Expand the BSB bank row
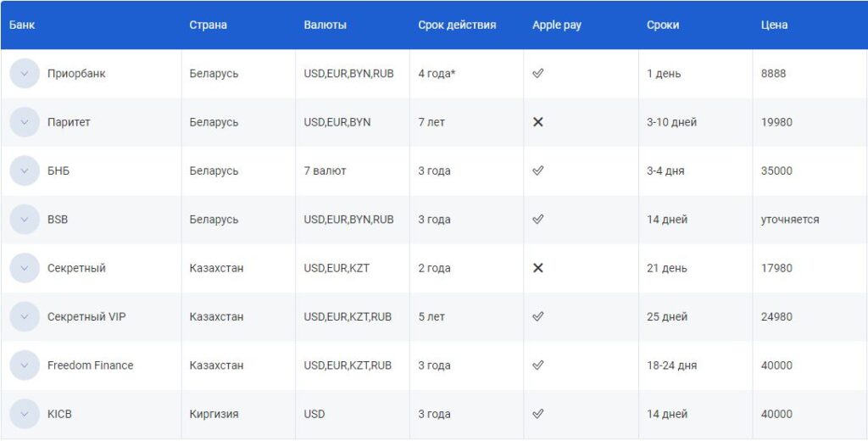Image resolution: width=868 pixels, height=441 pixels. point(25,220)
